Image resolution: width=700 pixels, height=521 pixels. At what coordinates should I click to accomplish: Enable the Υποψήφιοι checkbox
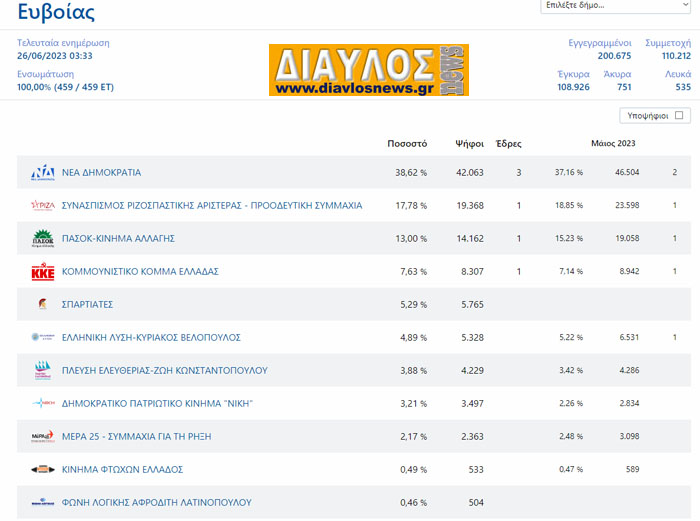coord(680,116)
